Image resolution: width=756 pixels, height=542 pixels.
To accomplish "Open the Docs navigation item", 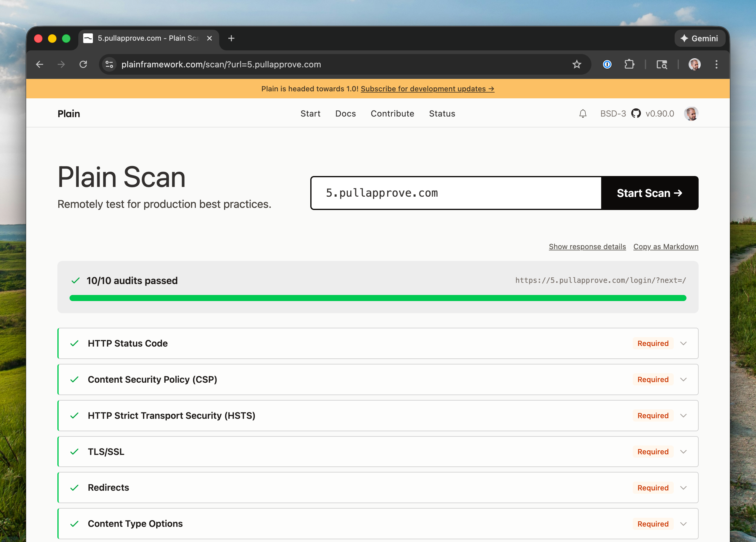I will [x=345, y=113].
